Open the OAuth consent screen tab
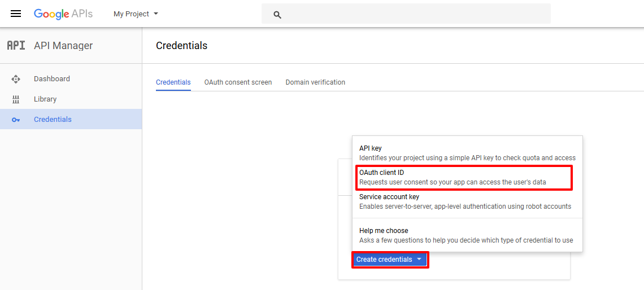Image resolution: width=644 pixels, height=290 pixels. coord(238,82)
